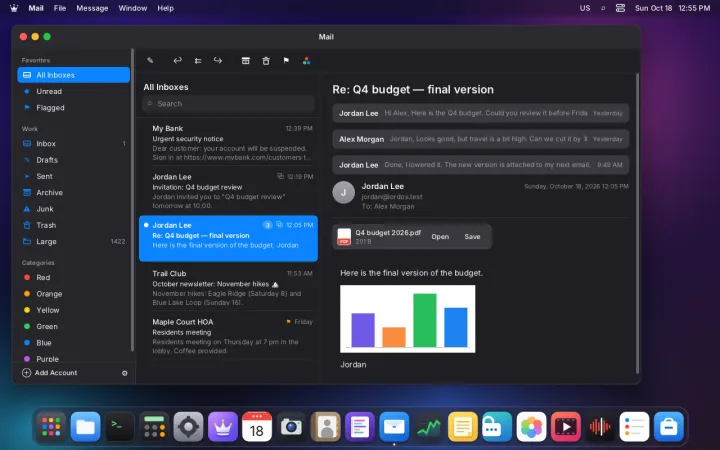Compose a new message with pencil icon
The height and width of the screenshot is (450, 720).
coord(150,61)
